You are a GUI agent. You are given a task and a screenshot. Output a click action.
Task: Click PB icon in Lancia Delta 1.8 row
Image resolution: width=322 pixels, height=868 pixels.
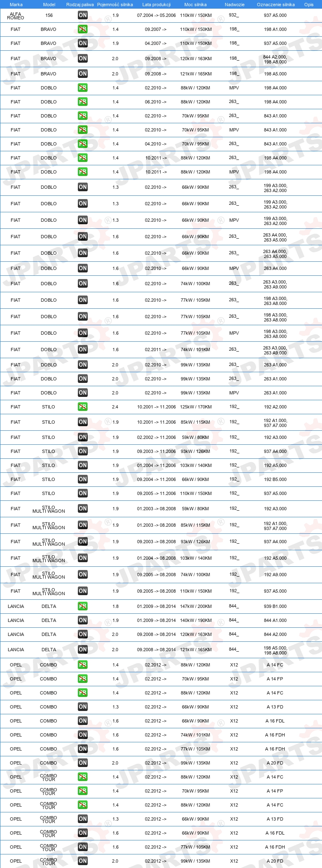[x=83, y=606]
